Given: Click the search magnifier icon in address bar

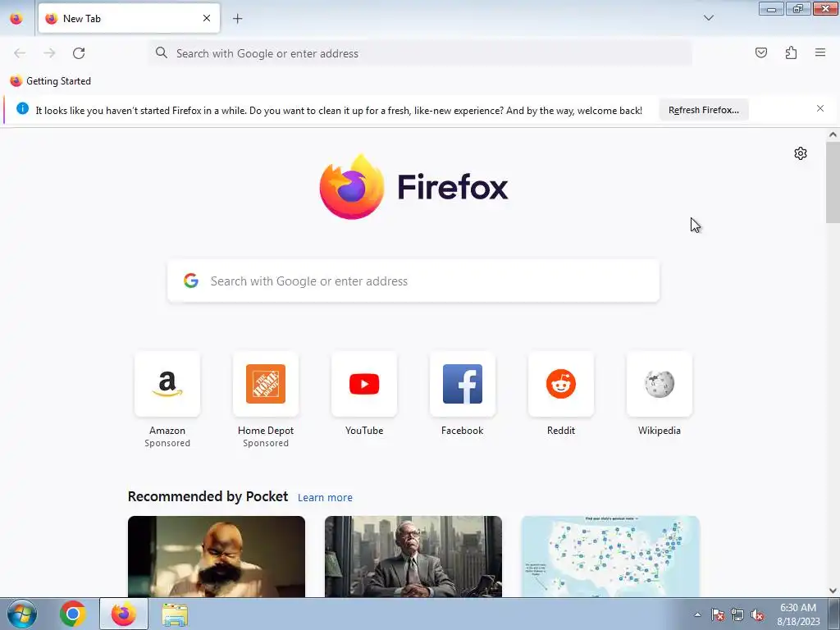Looking at the screenshot, I should (x=162, y=52).
